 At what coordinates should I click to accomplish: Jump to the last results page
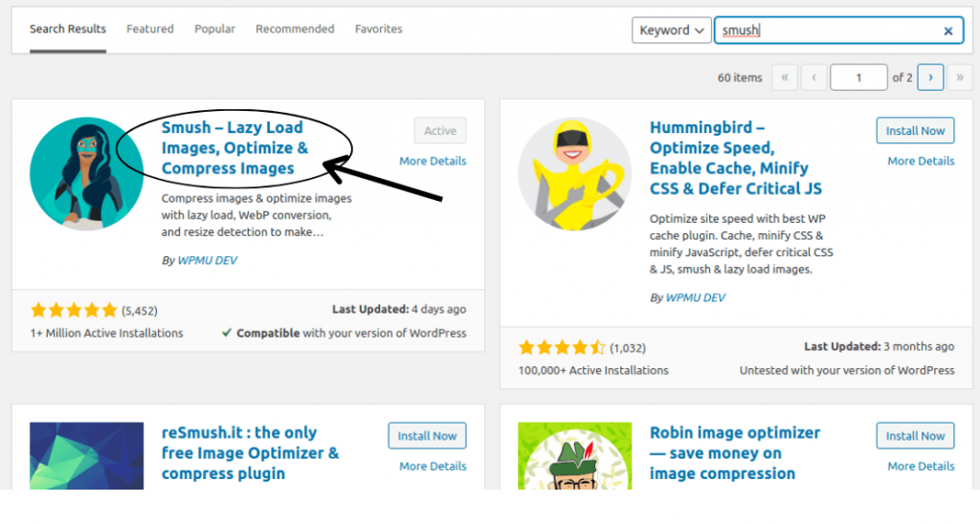pyautogui.click(x=959, y=77)
